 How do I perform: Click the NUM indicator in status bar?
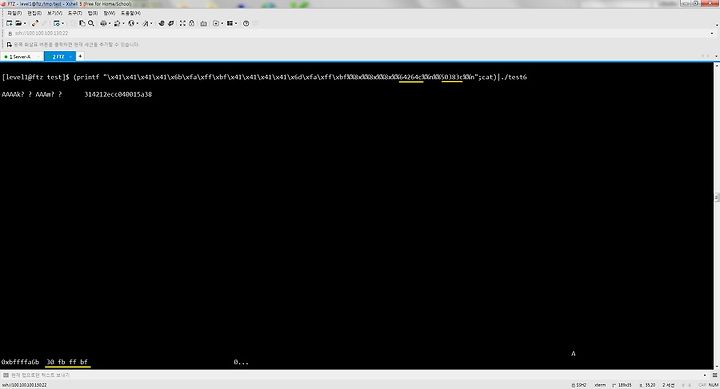coord(713,385)
